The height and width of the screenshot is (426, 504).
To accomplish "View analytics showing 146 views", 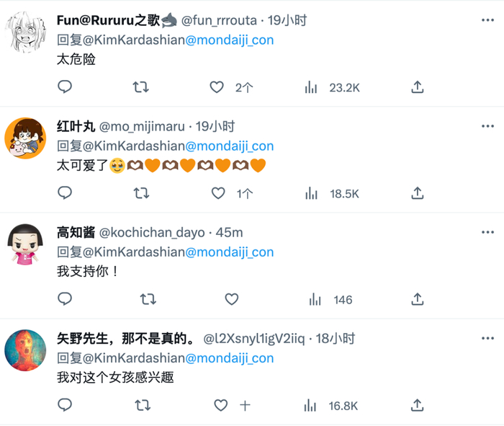I will click(x=331, y=299).
